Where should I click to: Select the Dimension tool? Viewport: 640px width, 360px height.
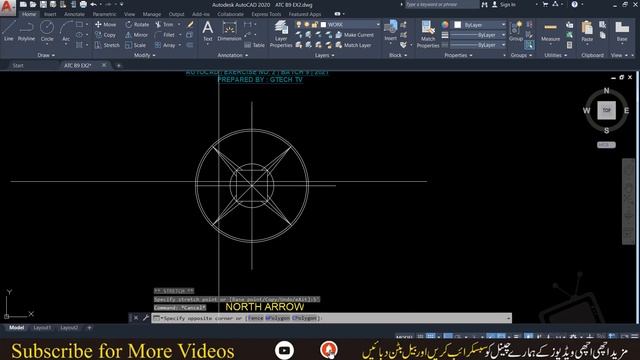229,31
